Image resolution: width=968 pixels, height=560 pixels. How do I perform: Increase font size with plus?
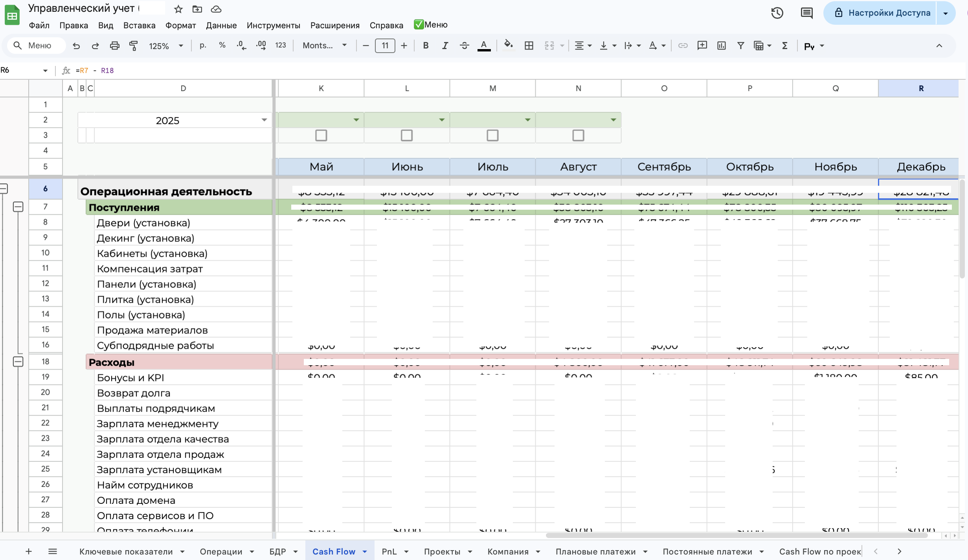point(404,46)
